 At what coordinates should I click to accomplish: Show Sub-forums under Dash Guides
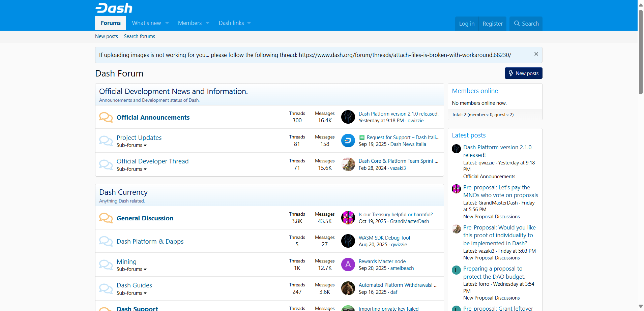(131, 293)
